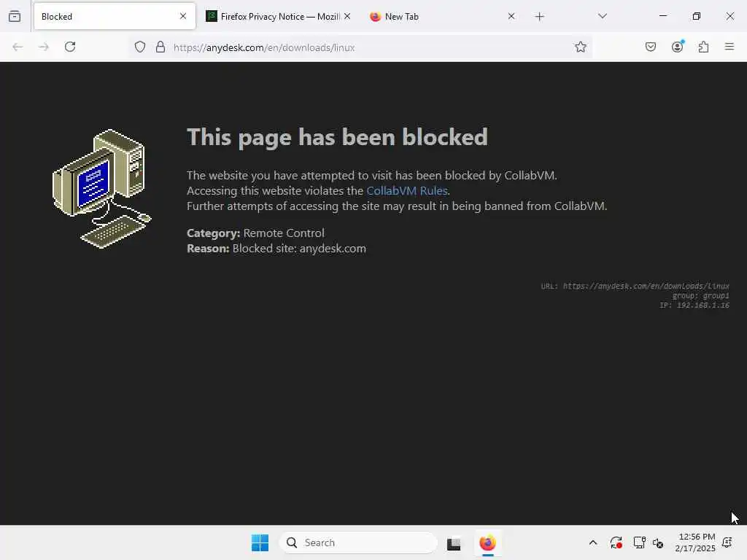
Task: Open the CollabVM Rules link
Action: point(407,191)
